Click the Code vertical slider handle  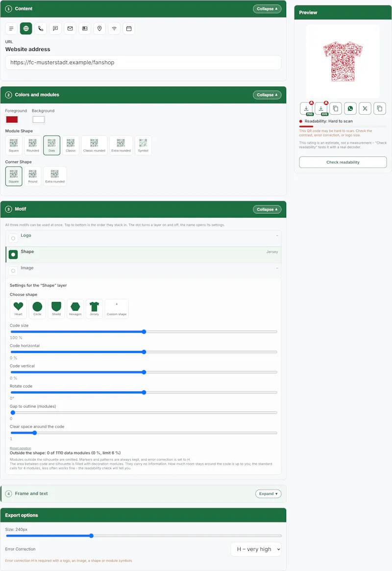point(144,372)
